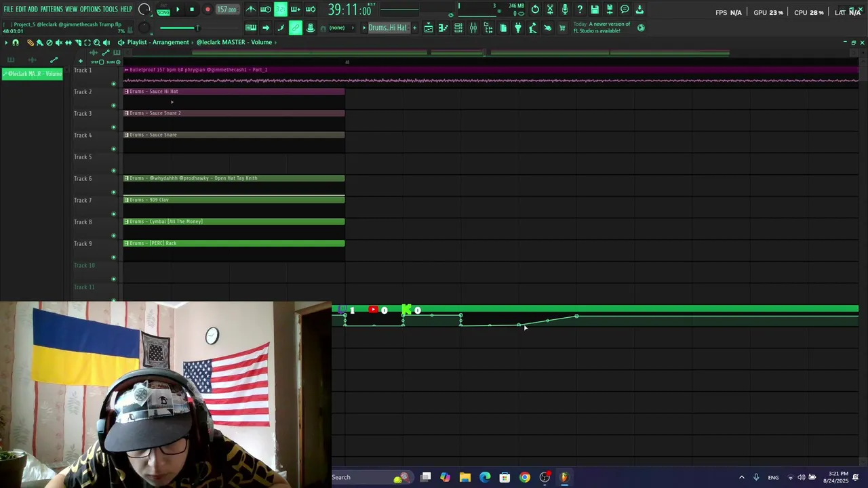Open the VIEW menu

pyautogui.click(x=71, y=9)
